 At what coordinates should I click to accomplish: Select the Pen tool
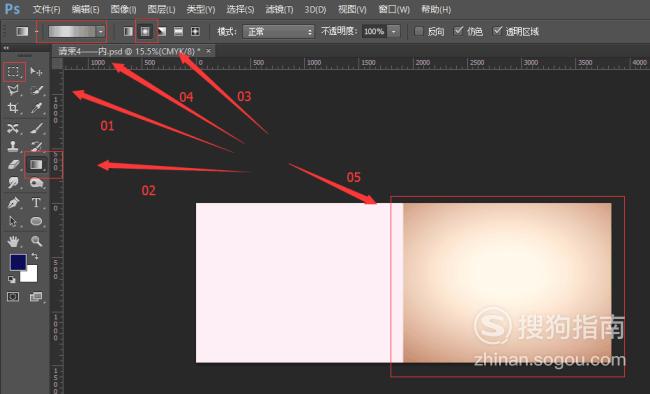[13, 203]
